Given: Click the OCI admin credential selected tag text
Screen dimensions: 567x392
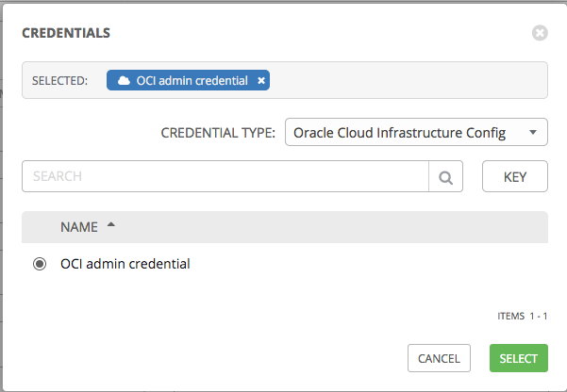Looking at the screenshot, I should 192,81.
